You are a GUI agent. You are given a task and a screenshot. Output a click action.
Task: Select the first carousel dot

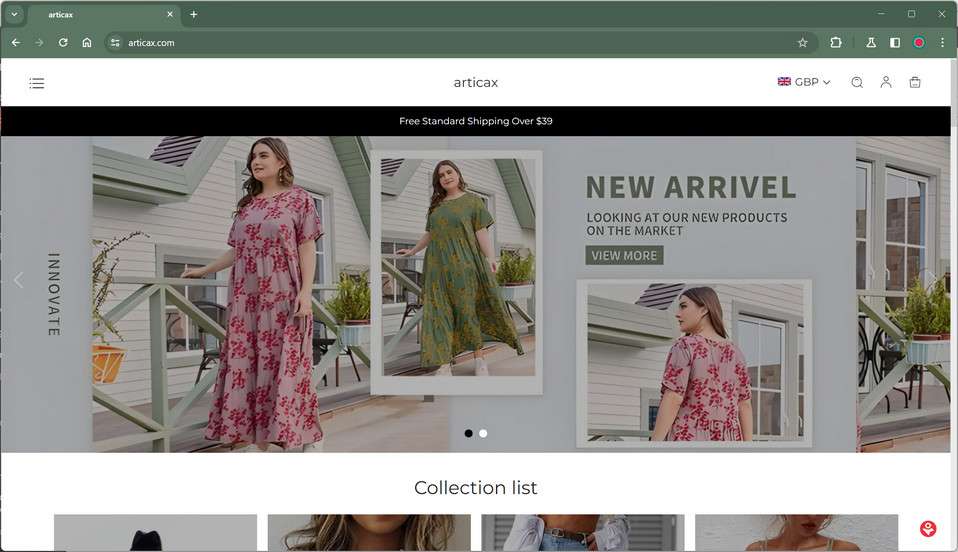[469, 433]
